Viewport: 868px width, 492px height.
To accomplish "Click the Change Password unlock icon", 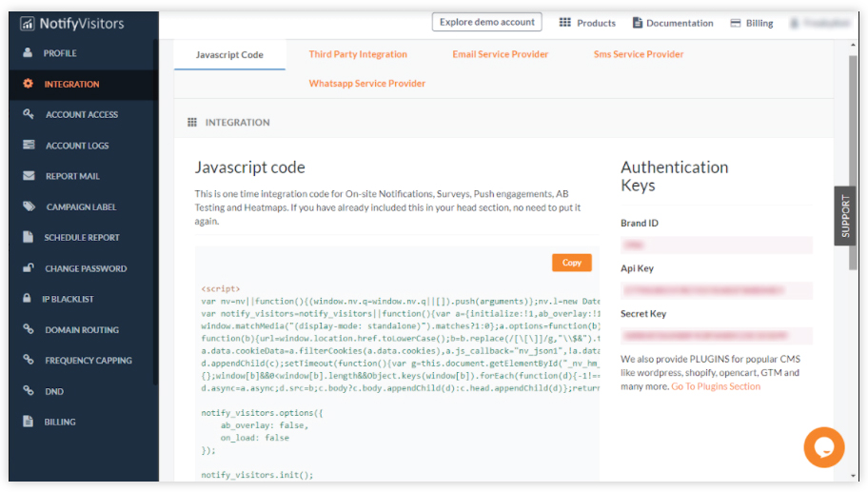I will tap(29, 267).
